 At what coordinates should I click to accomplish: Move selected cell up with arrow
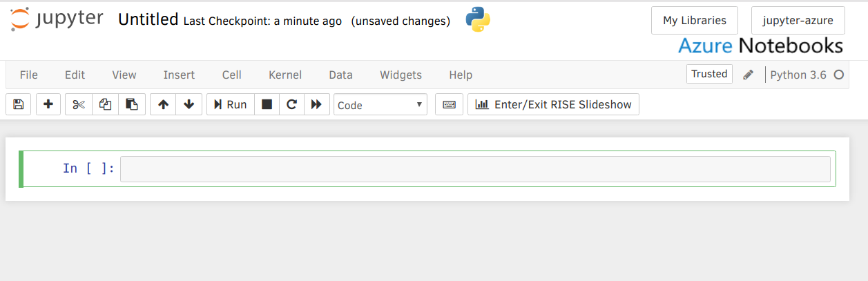tap(163, 104)
